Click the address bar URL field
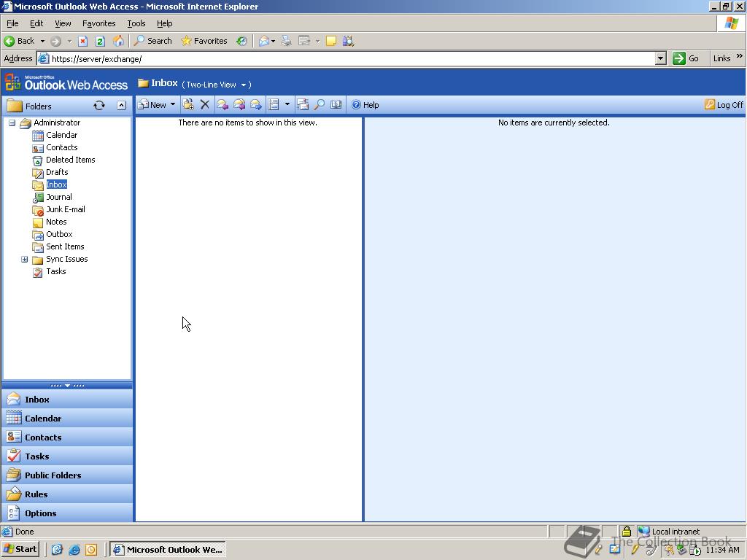747x560 pixels. pyautogui.click(x=352, y=59)
